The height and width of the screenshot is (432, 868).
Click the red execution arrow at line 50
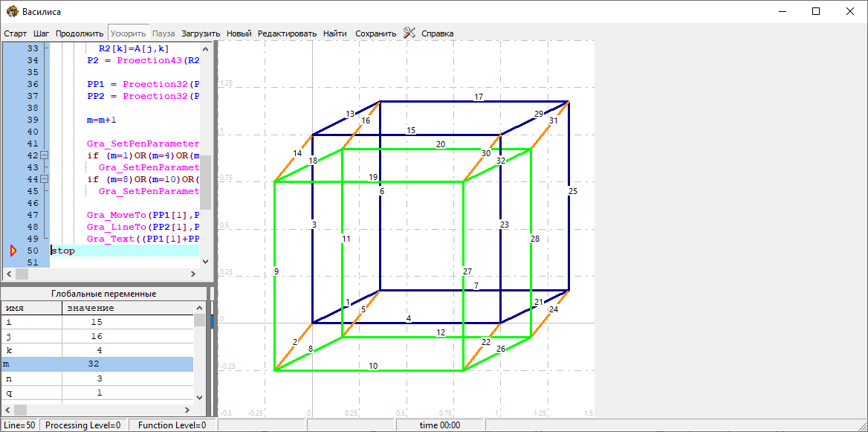pos(13,251)
